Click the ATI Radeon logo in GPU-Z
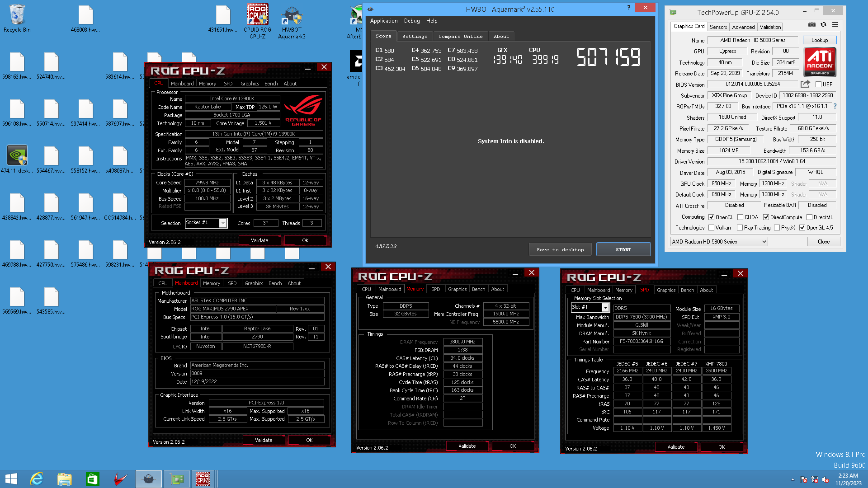Screen dimensions: 868x488 pyautogui.click(x=820, y=62)
